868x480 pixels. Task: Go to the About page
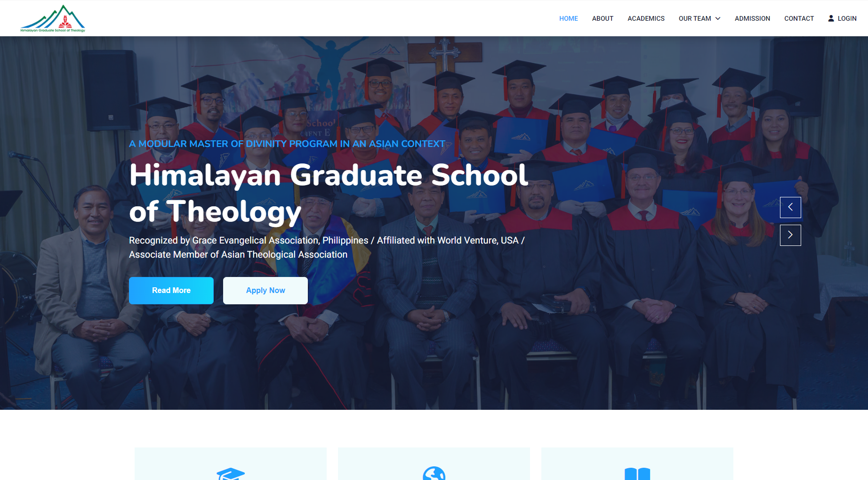[603, 18]
